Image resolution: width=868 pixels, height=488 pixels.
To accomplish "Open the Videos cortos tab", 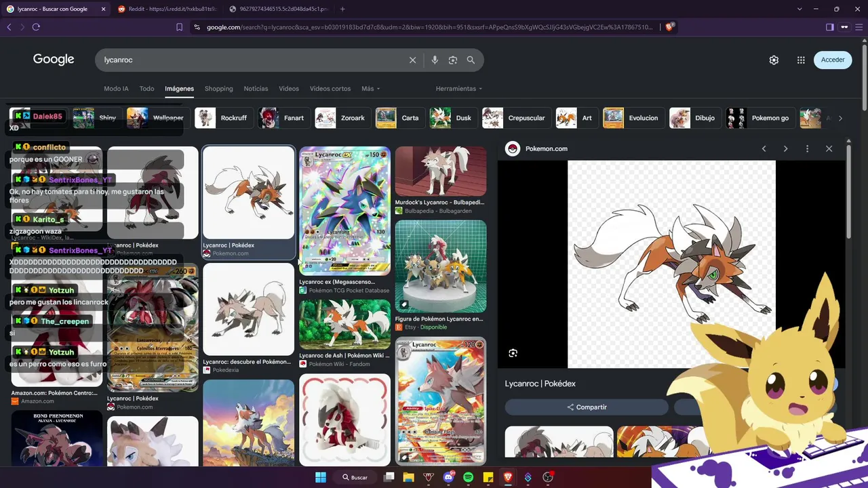I will point(330,89).
